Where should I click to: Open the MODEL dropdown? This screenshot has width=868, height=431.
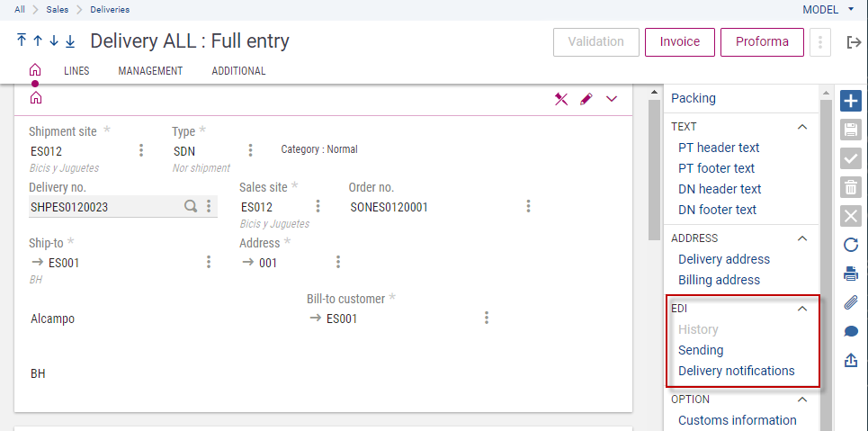coord(828,9)
